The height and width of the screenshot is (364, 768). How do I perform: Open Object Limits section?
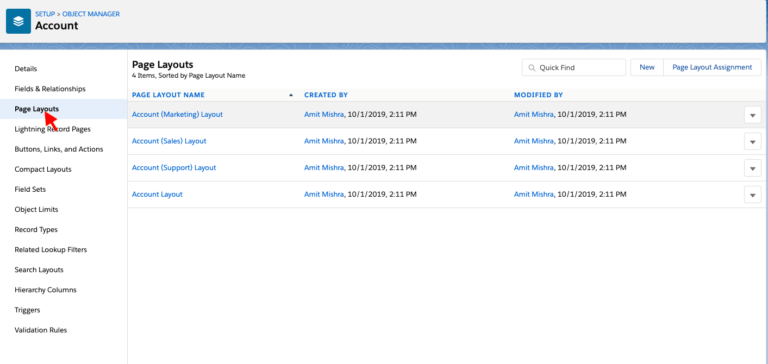[36, 209]
